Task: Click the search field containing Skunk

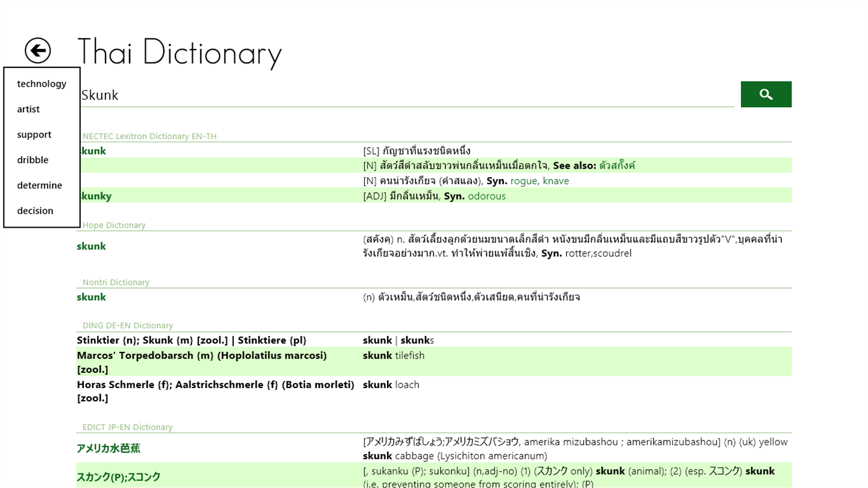Action: click(407, 95)
